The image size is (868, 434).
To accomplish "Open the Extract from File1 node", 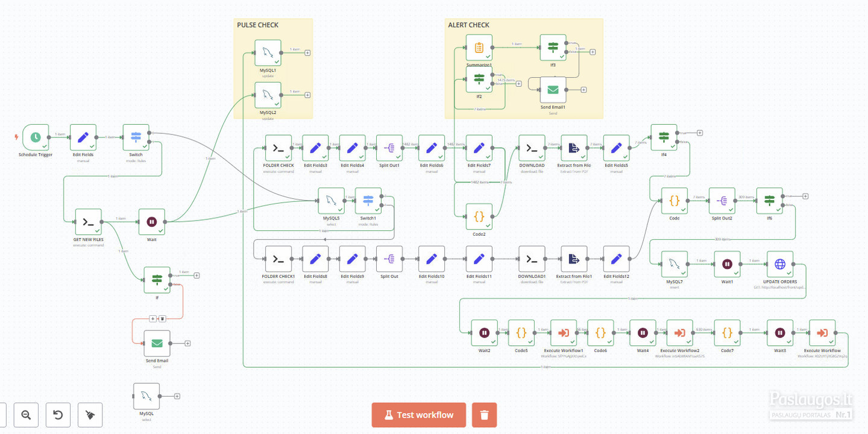I will pyautogui.click(x=574, y=259).
